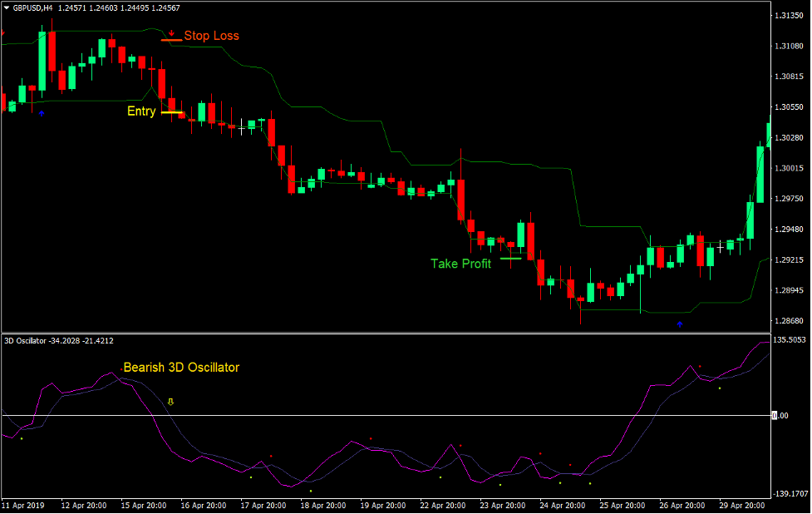Image resolution: width=812 pixels, height=514 pixels.
Task: Click the Entry text label
Action: [x=143, y=111]
